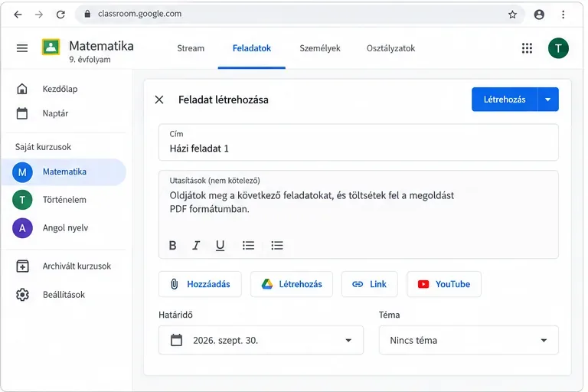Toggle the second list formatting icon
588x392 pixels.
277,245
